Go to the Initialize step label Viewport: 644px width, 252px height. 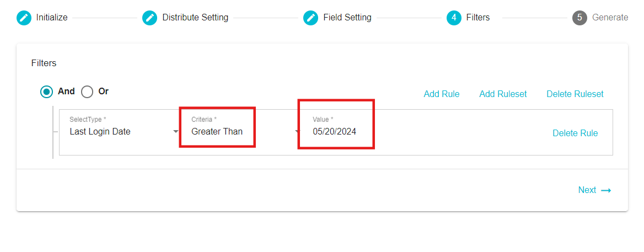[x=52, y=18]
